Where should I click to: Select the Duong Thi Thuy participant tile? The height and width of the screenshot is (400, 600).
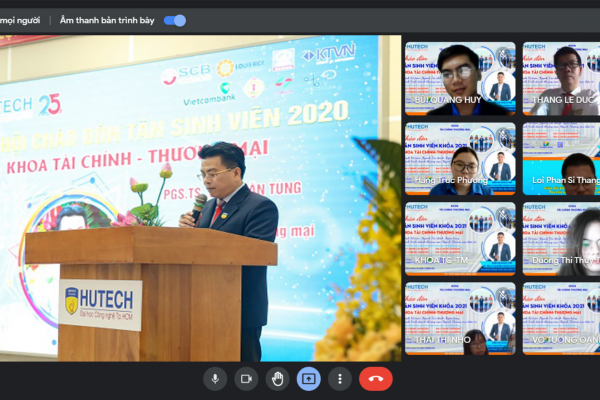[561, 239]
